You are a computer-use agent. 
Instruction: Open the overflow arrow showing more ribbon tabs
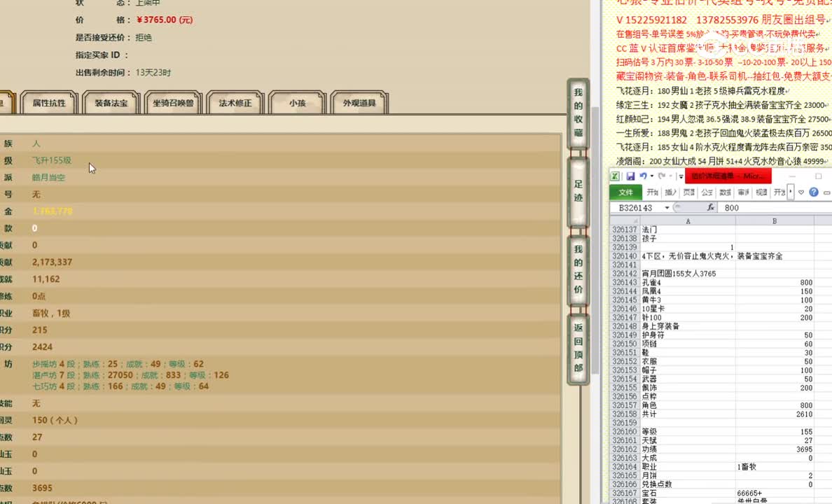pyautogui.click(x=789, y=192)
